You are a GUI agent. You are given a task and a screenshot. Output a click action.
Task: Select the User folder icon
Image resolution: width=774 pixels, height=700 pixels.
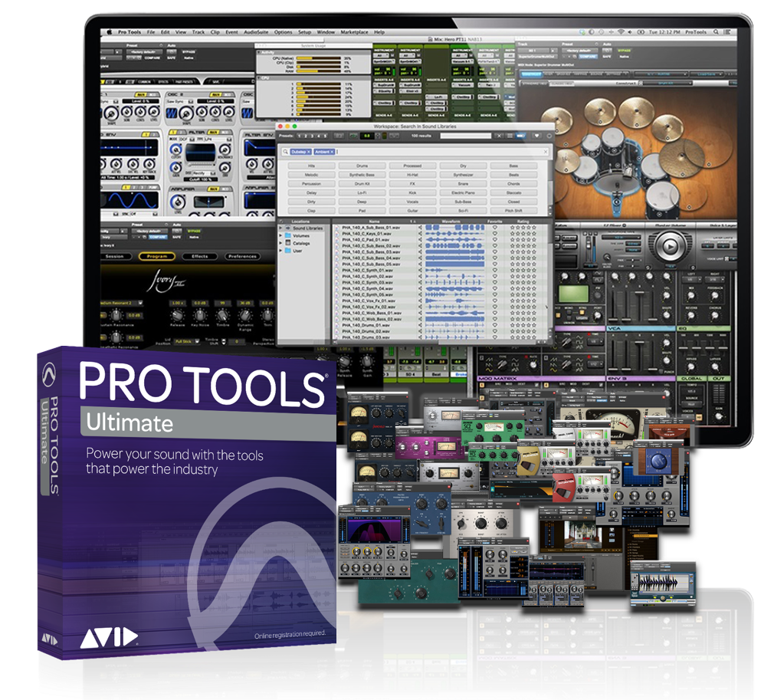pos(288,251)
